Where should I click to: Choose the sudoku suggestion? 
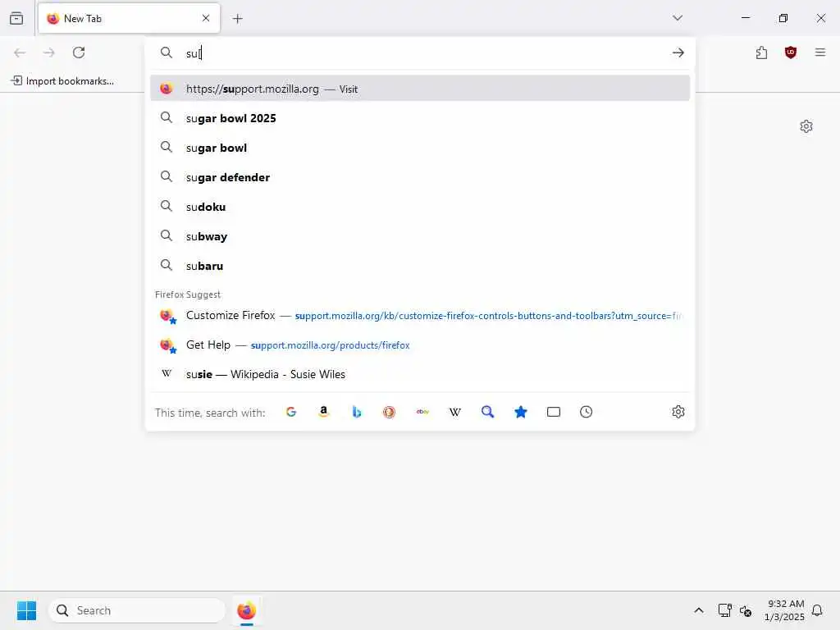point(420,207)
